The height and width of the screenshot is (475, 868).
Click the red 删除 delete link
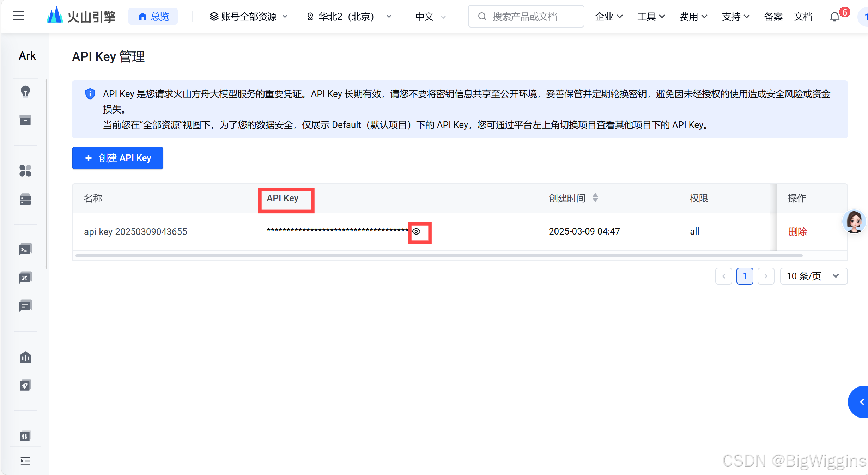coord(797,232)
